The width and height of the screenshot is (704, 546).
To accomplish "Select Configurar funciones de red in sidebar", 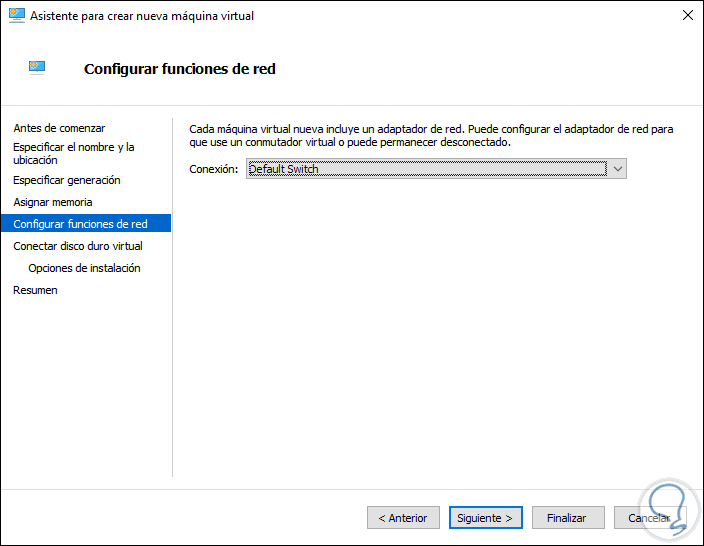I will pyautogui.click(x=80, y=224).
